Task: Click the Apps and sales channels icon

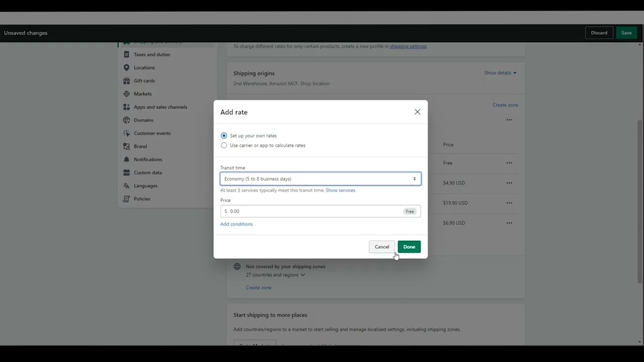Action: click(x=126, y=107)
